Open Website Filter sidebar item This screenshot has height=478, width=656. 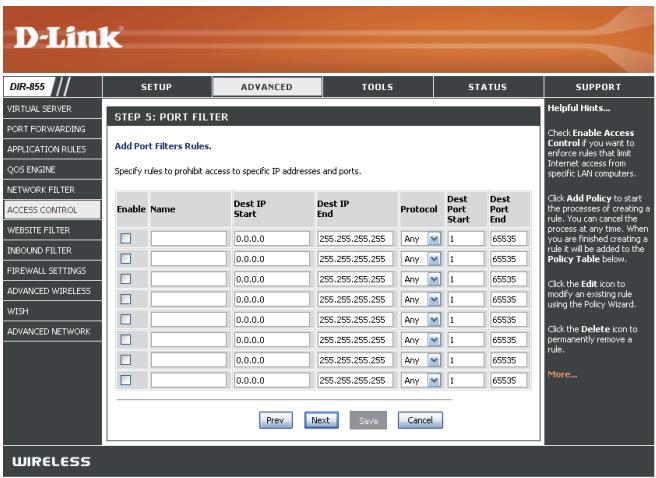(x=52, y=230)
